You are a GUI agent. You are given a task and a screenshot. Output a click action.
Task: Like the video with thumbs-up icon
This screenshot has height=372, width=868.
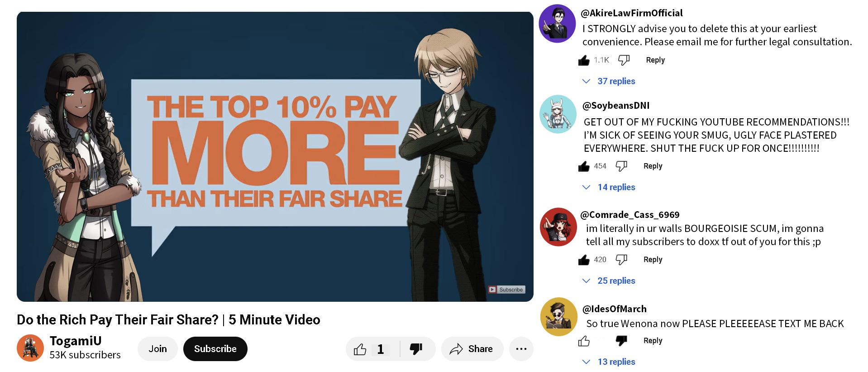point(360,349)
